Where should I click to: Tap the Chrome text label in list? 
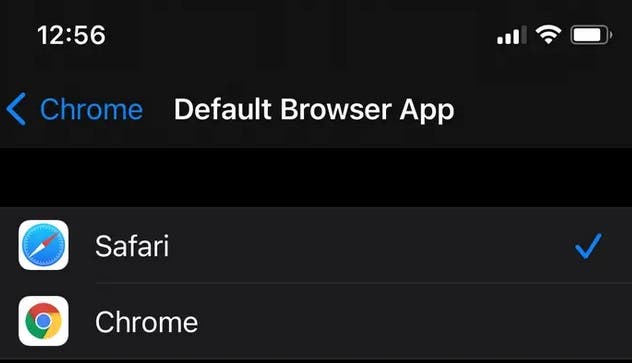(147, 322)
